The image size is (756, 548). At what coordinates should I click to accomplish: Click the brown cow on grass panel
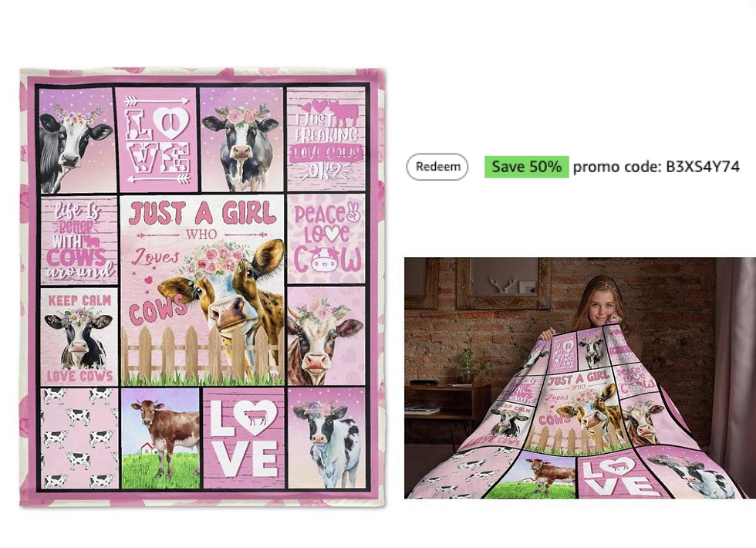click(160, 438)
